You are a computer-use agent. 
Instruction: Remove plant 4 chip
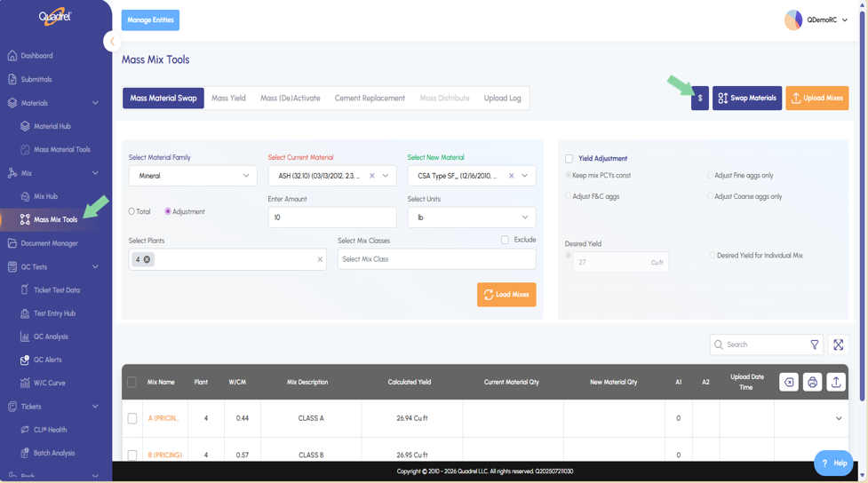pyautogui.click(x=147, y=259)
